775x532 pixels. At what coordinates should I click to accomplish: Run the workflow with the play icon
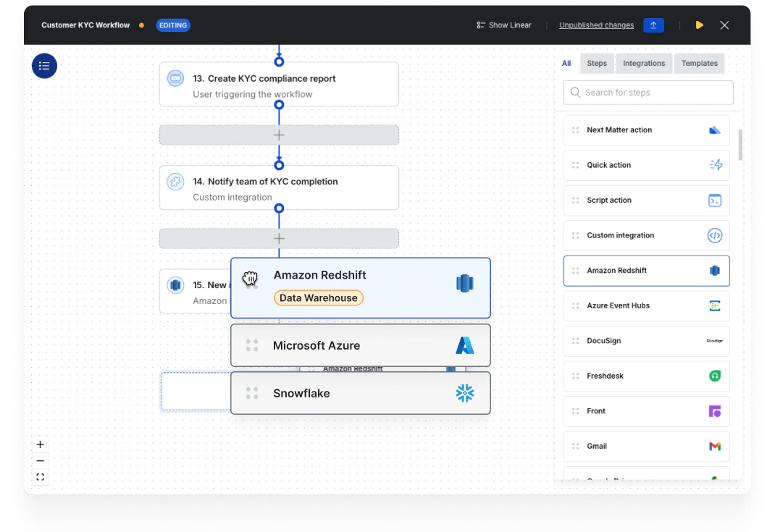(700, 25)
